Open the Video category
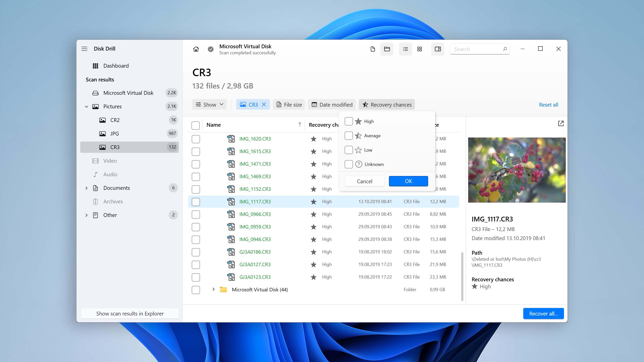The width and height of the screenshot is (644, 362). coord(130,161)
